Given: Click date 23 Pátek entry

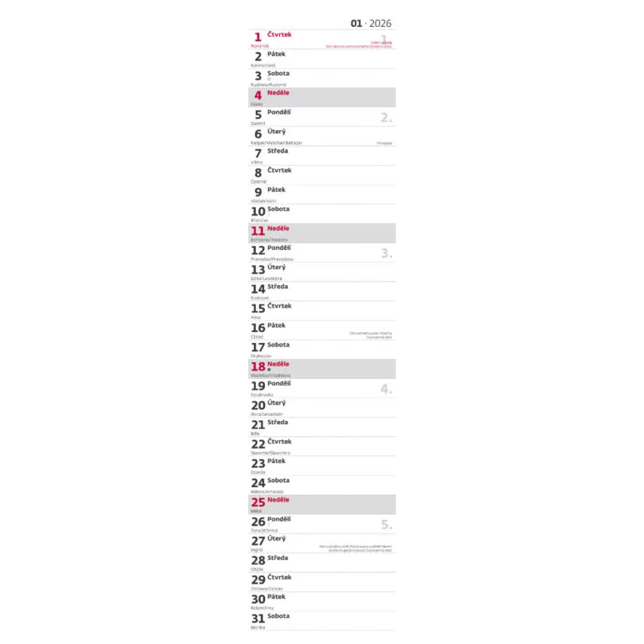Looking at the screenshot, I should point(322,465).
